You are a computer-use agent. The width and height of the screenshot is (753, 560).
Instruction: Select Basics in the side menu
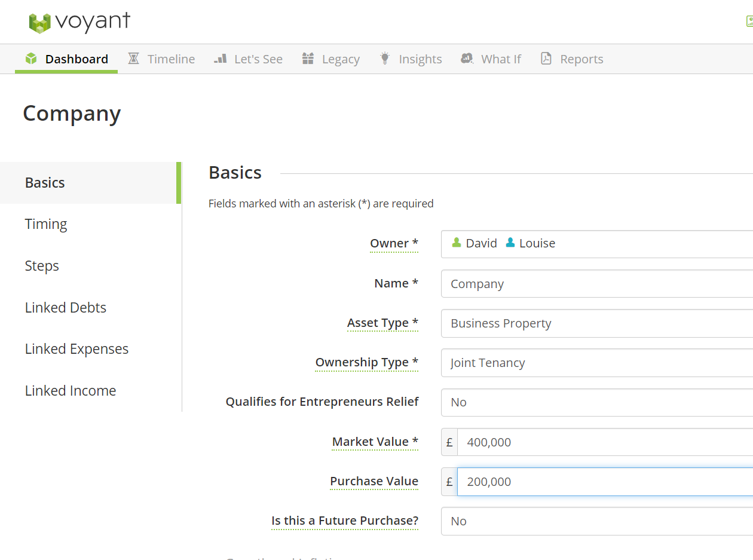pyautogui.click(x=90, y=183)
